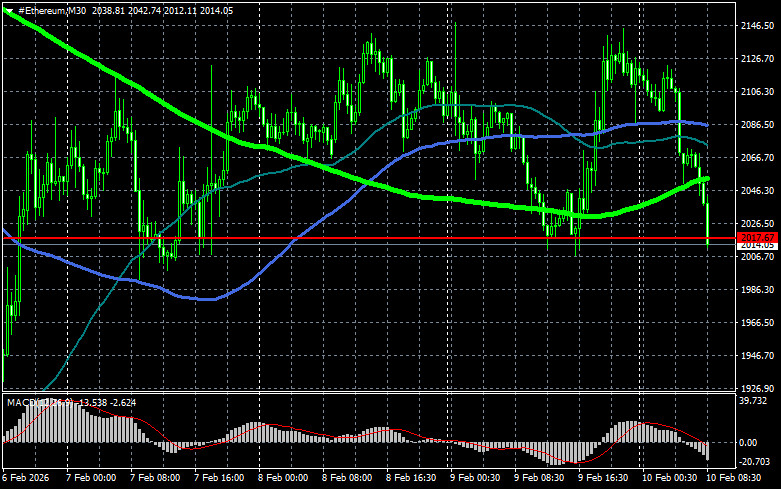Click the 9 Feb 16:30 time label
This screenshot has width=781, height=489.
(x=603, y=478)
